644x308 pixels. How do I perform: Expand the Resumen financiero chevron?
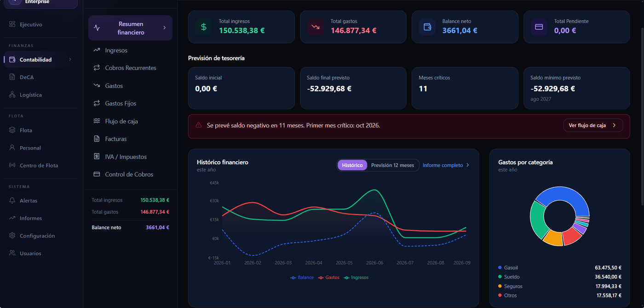coord(164,28)
